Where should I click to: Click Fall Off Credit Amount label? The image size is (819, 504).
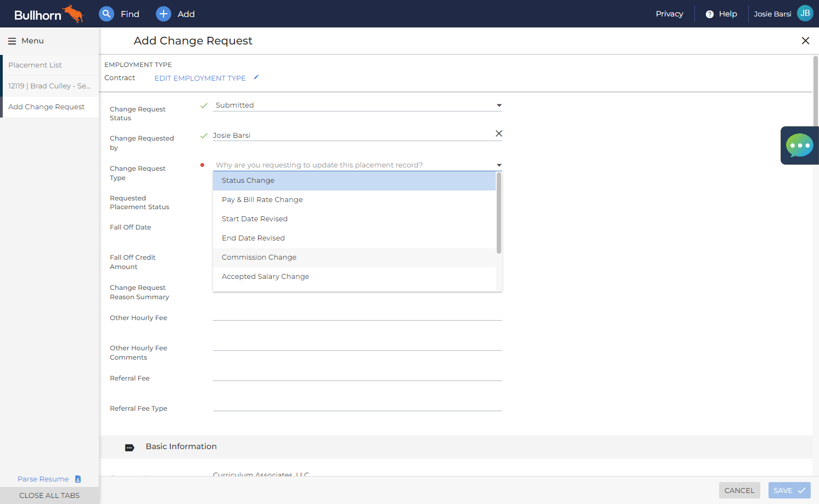point(132,262)
